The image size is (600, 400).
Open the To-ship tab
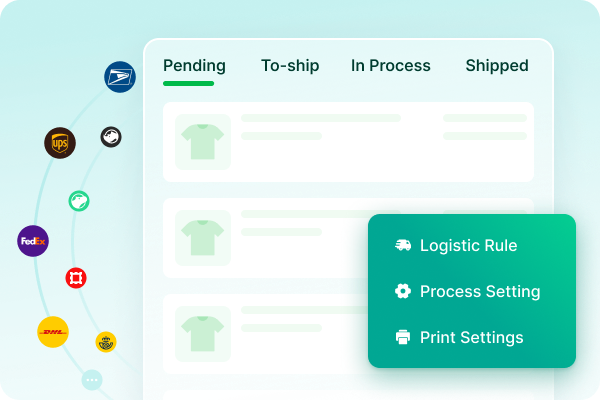(290, 66)
